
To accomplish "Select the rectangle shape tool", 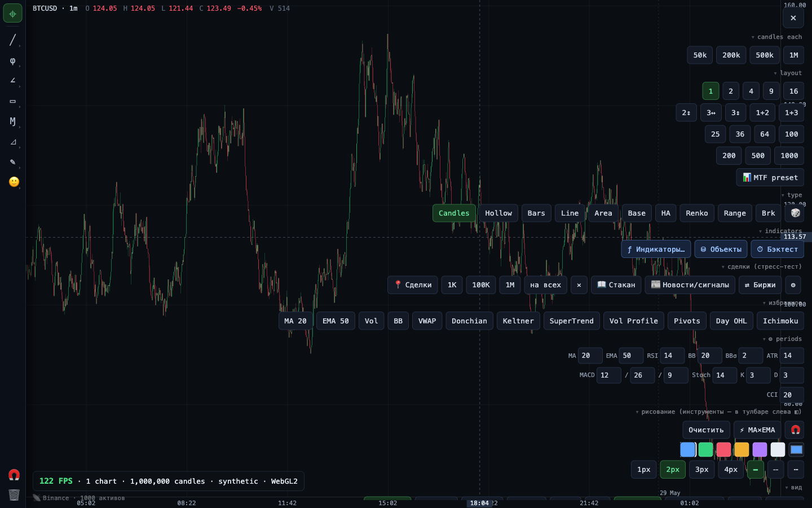I will click(12, 102).
